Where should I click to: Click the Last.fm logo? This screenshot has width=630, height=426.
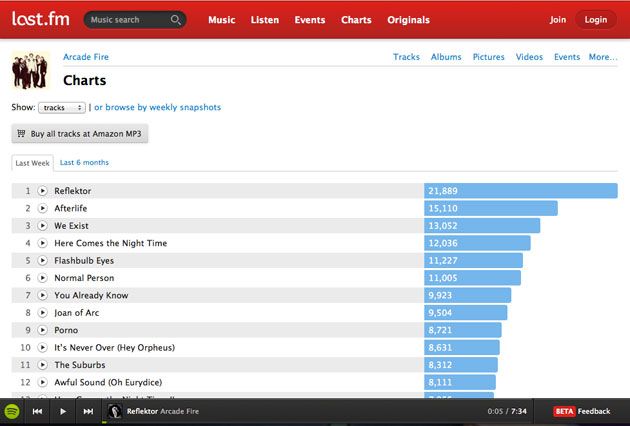coord(38,19)
